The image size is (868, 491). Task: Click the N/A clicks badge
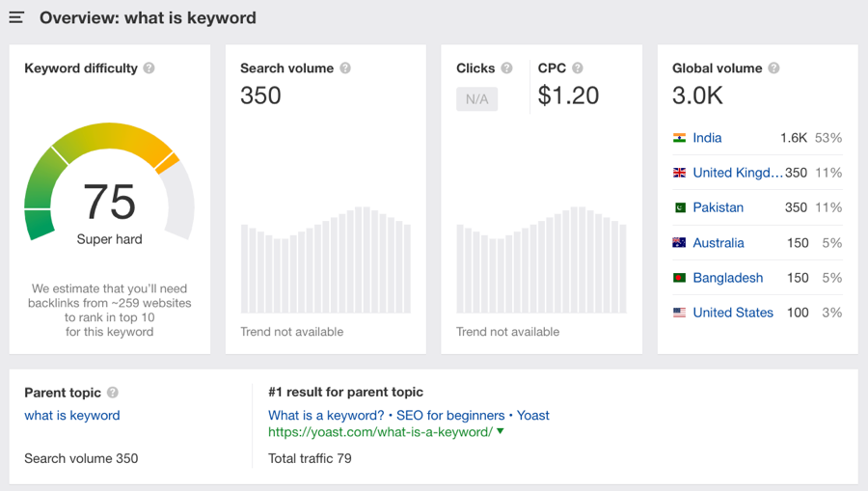point(476,99)
